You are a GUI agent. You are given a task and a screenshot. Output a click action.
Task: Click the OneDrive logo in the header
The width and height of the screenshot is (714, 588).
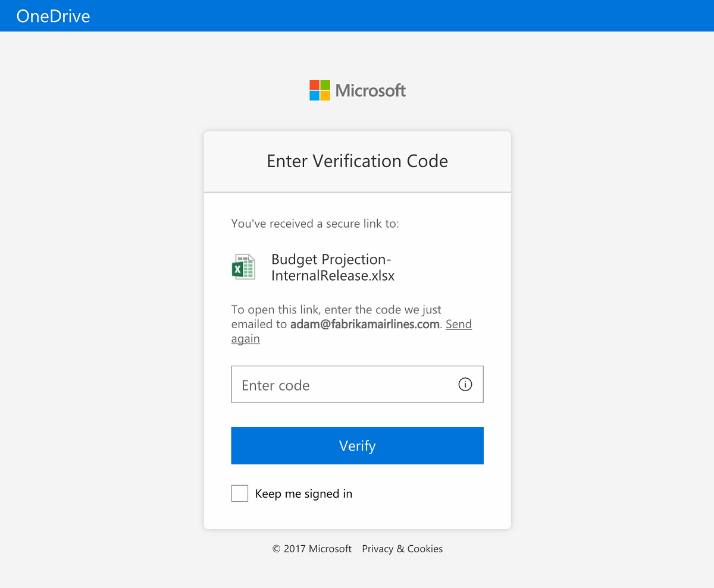52,15
